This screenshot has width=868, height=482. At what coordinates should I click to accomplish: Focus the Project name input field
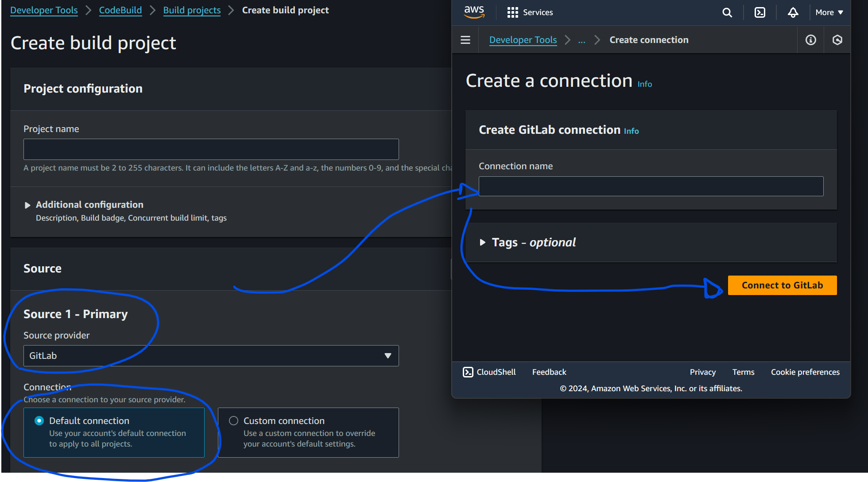211,149
